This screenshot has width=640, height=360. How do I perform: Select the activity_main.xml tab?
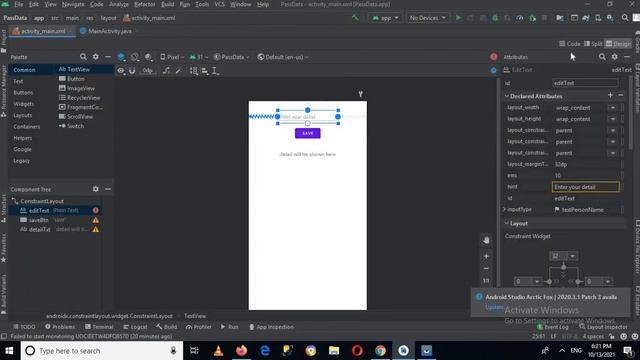click(42, 31)
